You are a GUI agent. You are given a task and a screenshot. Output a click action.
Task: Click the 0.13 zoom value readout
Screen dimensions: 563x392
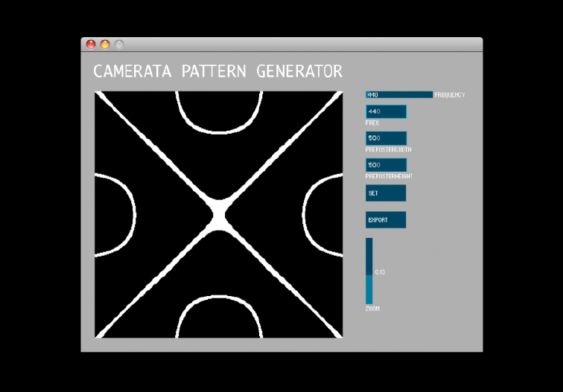(x=380, y=272)
